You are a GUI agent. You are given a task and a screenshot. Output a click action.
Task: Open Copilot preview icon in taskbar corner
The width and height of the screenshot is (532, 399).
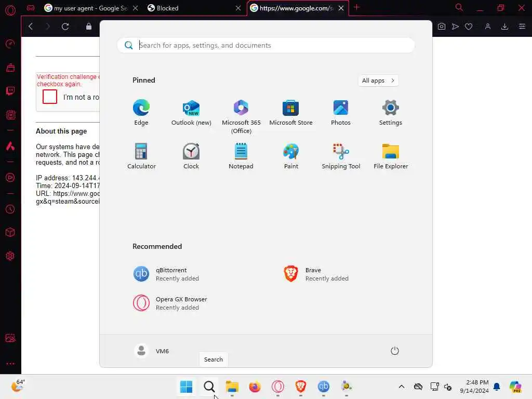pyautogui.click(x=515, y=387)
